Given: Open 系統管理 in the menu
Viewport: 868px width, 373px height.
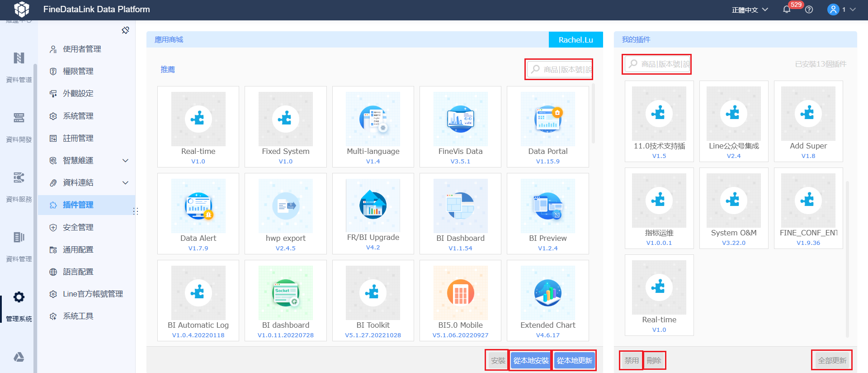Looking at the screenshot, I should coord(86,116).
